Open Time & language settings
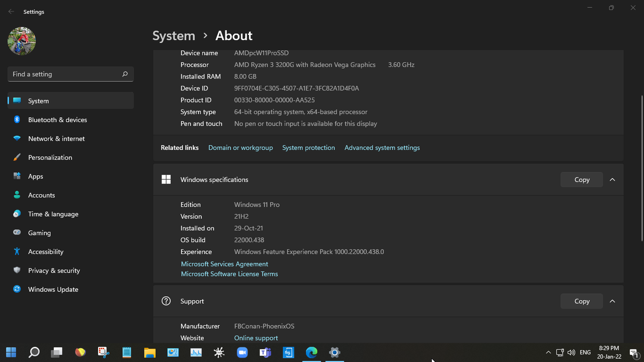Viewport: 644px width, 362px height. pos(70,214)
